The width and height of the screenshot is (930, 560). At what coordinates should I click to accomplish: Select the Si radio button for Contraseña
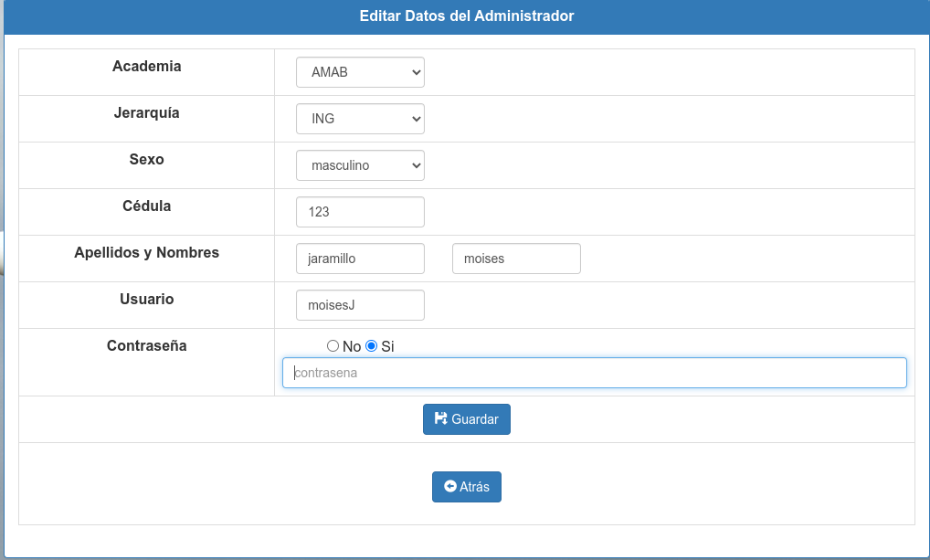369,345
